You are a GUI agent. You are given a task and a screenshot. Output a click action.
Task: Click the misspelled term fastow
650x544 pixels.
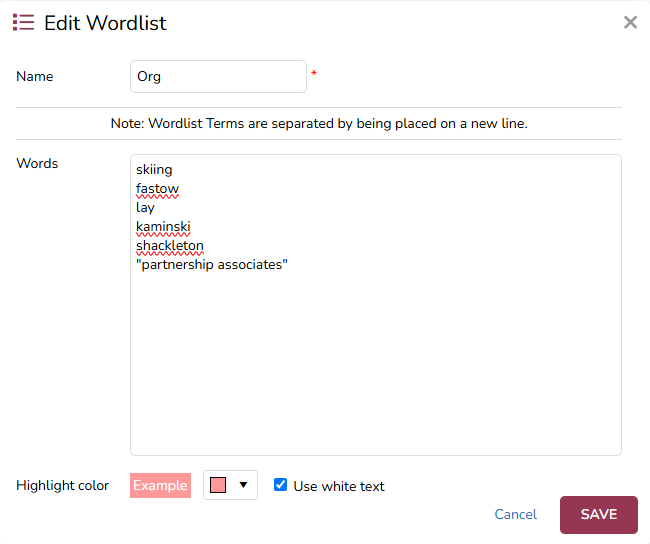[157, 188]
